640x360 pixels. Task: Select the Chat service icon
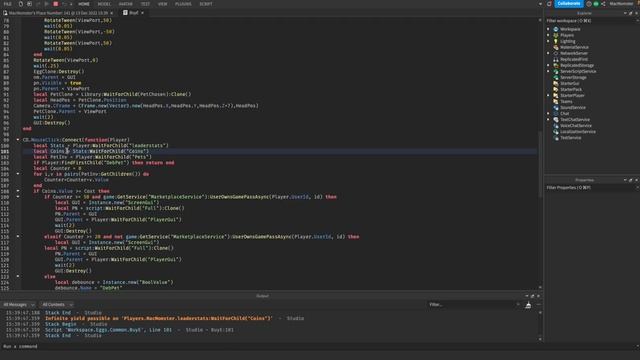point(556,113)
